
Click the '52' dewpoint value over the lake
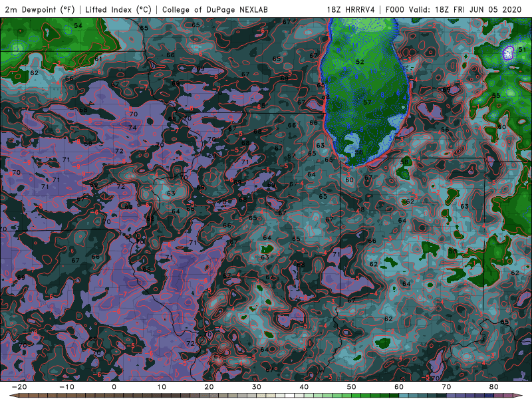coord(360,62)
